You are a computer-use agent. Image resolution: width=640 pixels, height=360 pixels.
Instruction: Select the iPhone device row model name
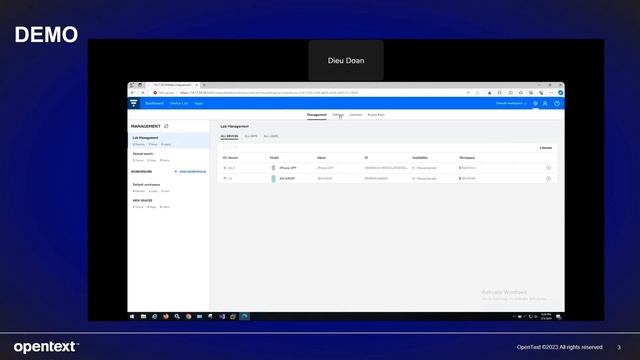click(x=288, y=168)
